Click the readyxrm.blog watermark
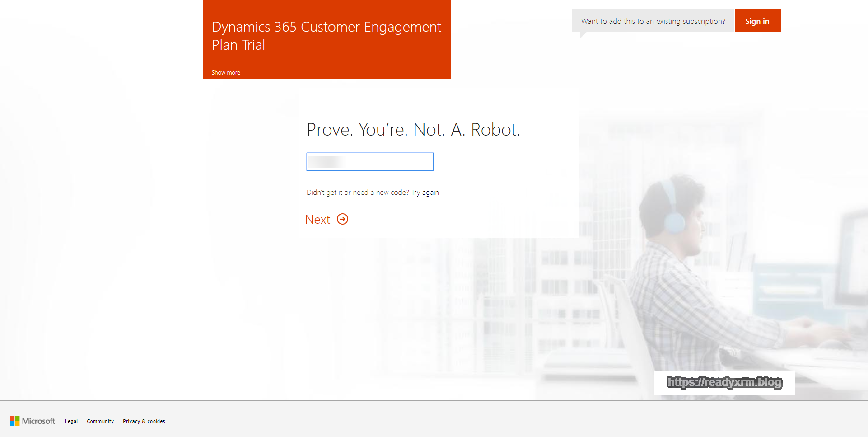868x437 pixels. tap(724, 382)
